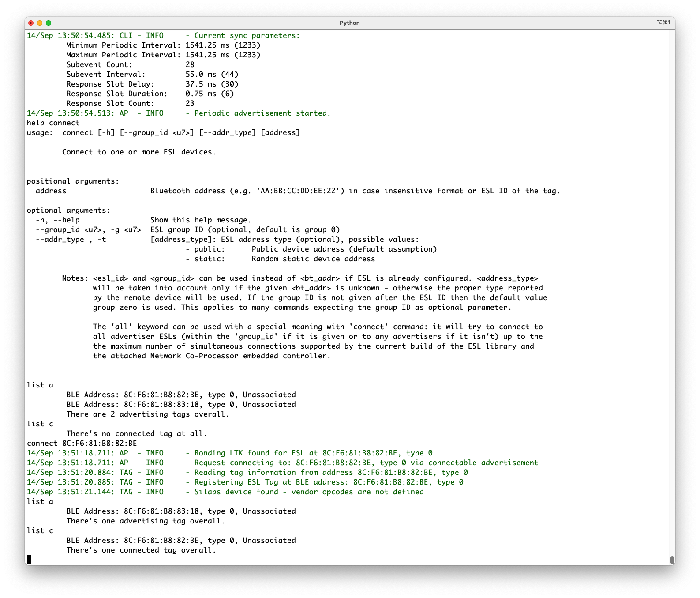
Task: Click the block cursor at the prompt
Action: [29, 560]
